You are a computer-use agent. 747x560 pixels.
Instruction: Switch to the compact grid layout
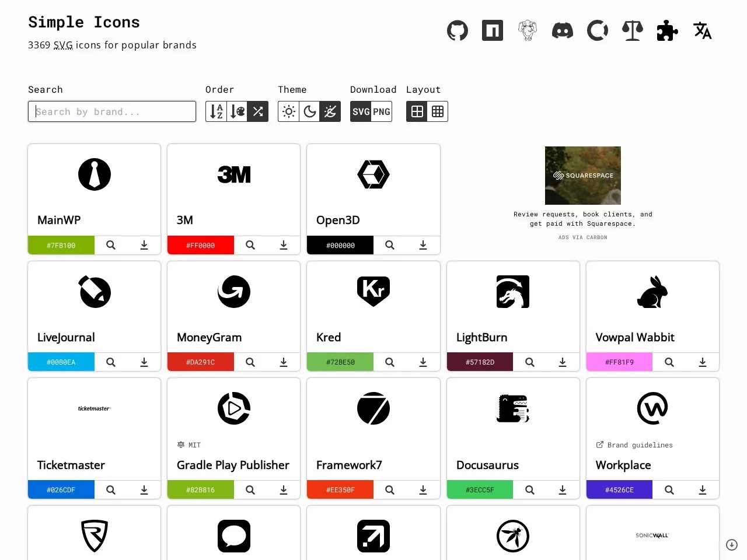pos(438,111)
